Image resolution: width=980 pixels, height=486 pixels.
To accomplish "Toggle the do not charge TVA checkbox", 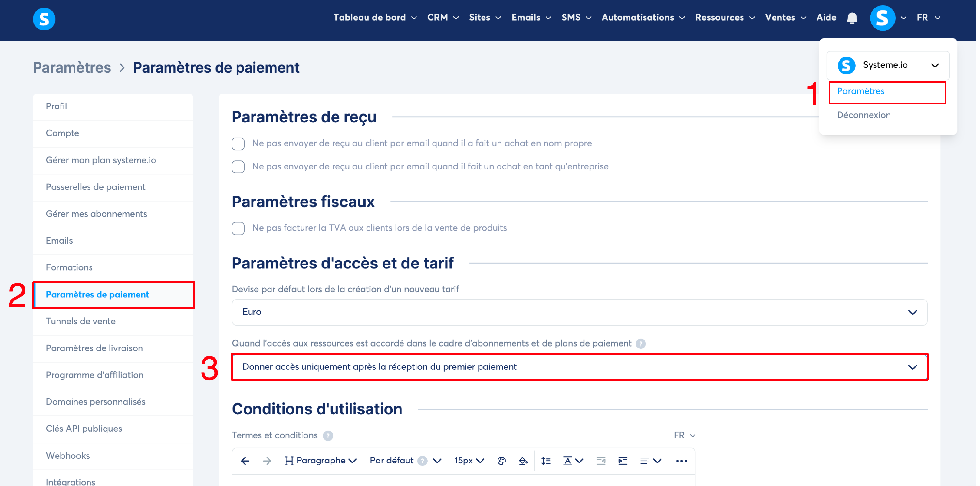I will (x=238, y=228).
